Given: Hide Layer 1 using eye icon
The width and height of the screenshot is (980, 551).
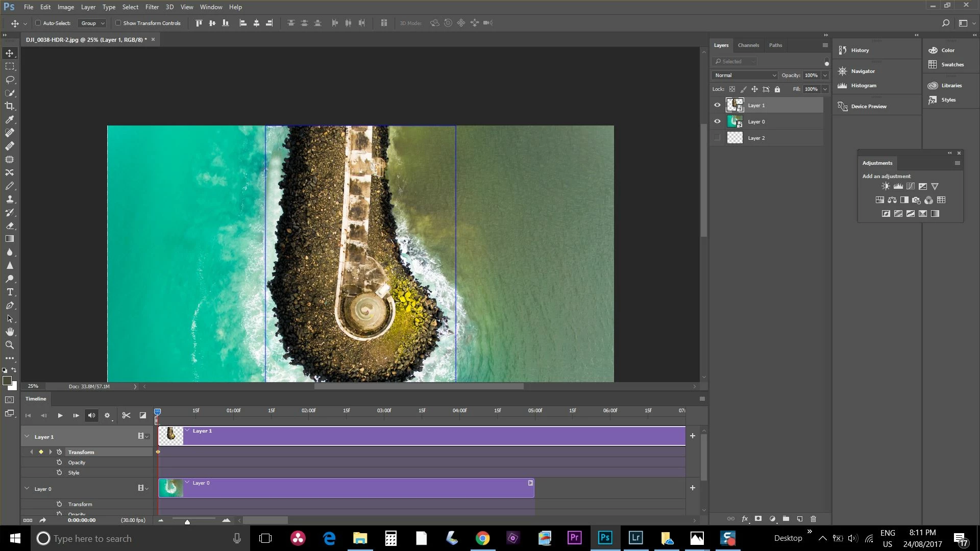Looking at the screenshot, I should (717, 105).
